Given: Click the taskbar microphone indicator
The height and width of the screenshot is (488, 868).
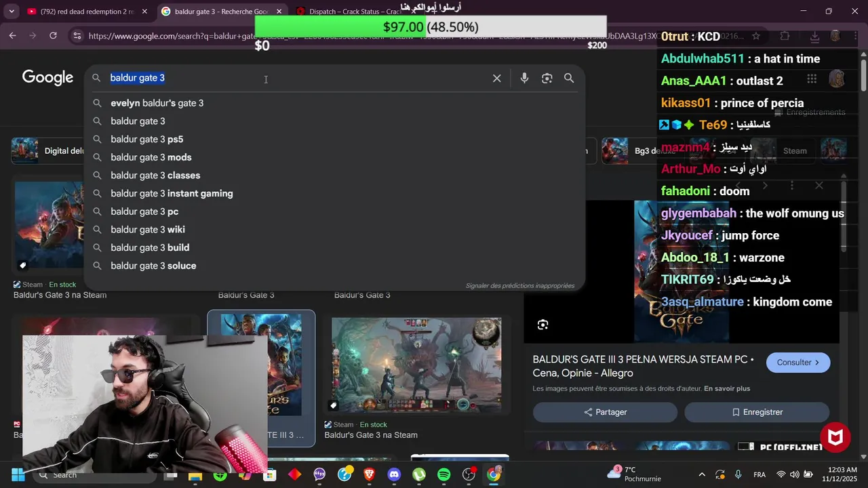Looking at the screenshot, I should click(x=738, y=474).
